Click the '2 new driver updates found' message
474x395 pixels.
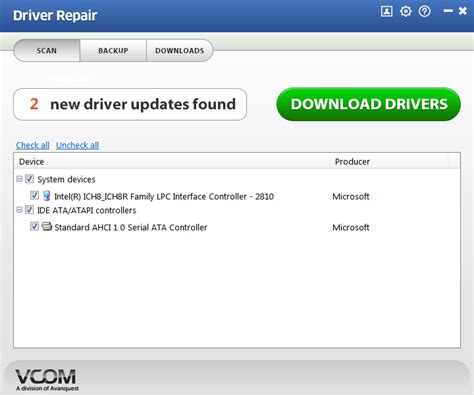pyautogui.click(x=130, y=104)
